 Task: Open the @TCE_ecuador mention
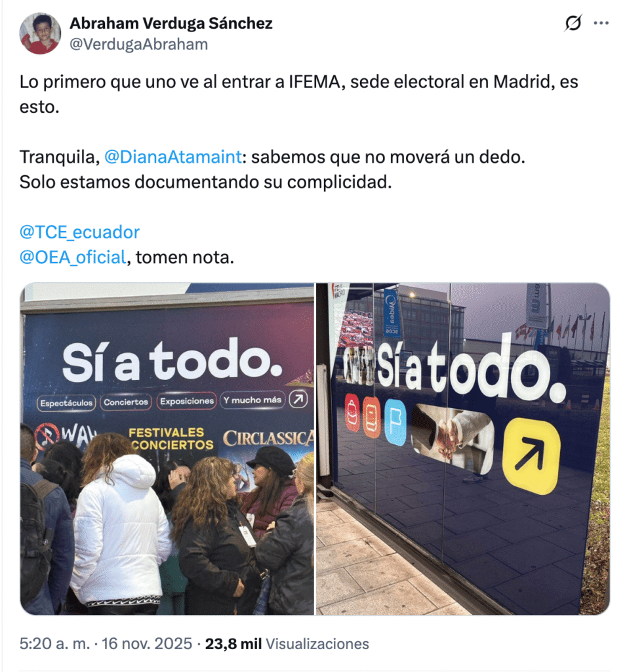(x=79, y=232)
